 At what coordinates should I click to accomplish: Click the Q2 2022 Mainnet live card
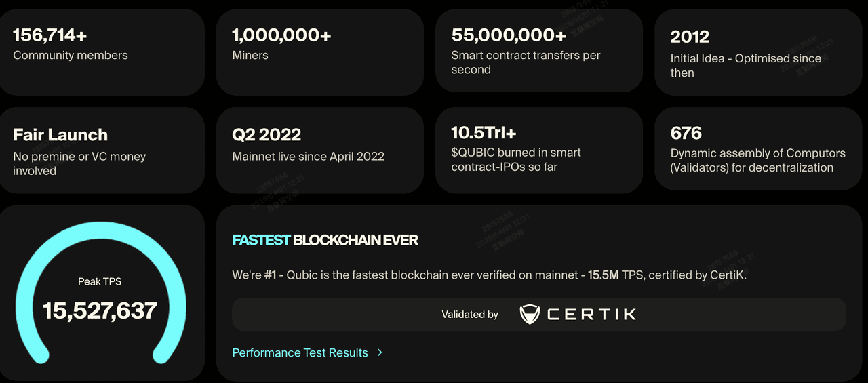pos(320,150)
